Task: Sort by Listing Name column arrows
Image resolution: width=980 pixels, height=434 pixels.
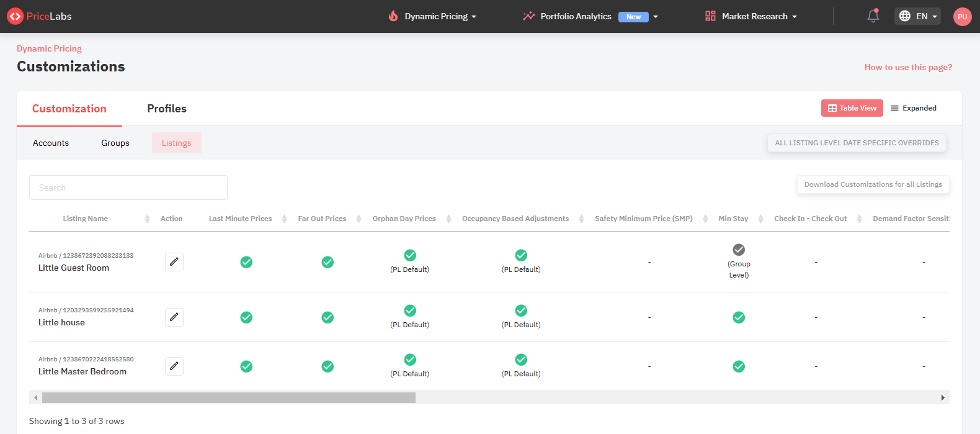Action: pyautogui.click(x=147, y=219)
